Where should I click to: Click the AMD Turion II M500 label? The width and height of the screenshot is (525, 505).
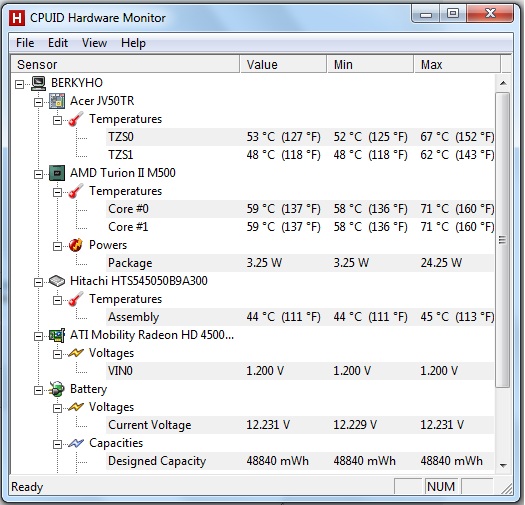coord(123,173)
